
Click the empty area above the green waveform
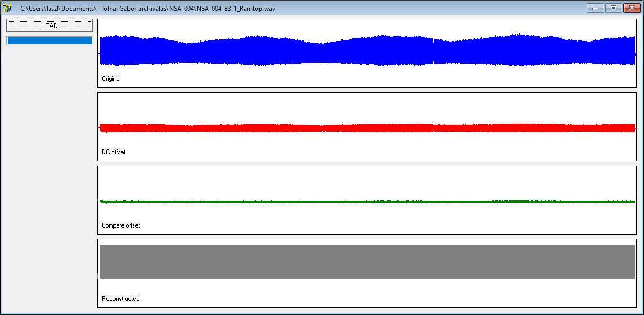(368, 182)
